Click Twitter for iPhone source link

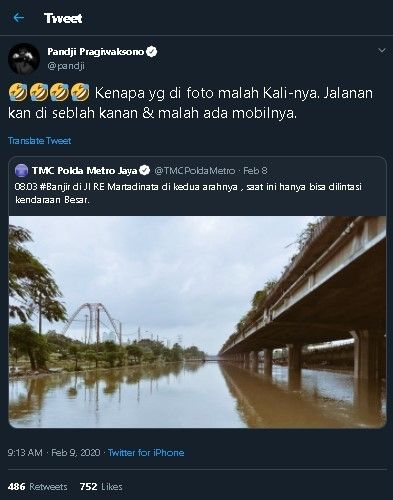(x=146, y=453)
